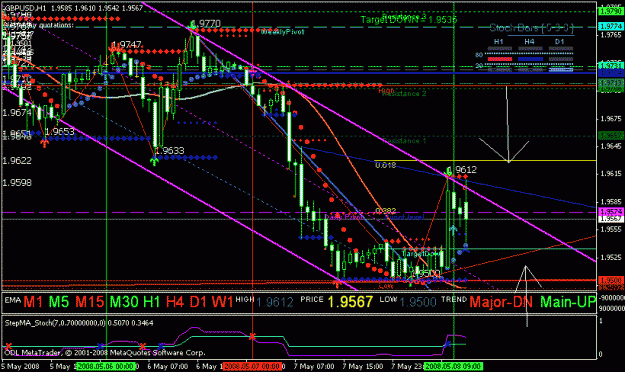This screenshot has height=372, width=625.
Task: Click the green M30 EMA timeframe indicator
Action: [124, 302]
